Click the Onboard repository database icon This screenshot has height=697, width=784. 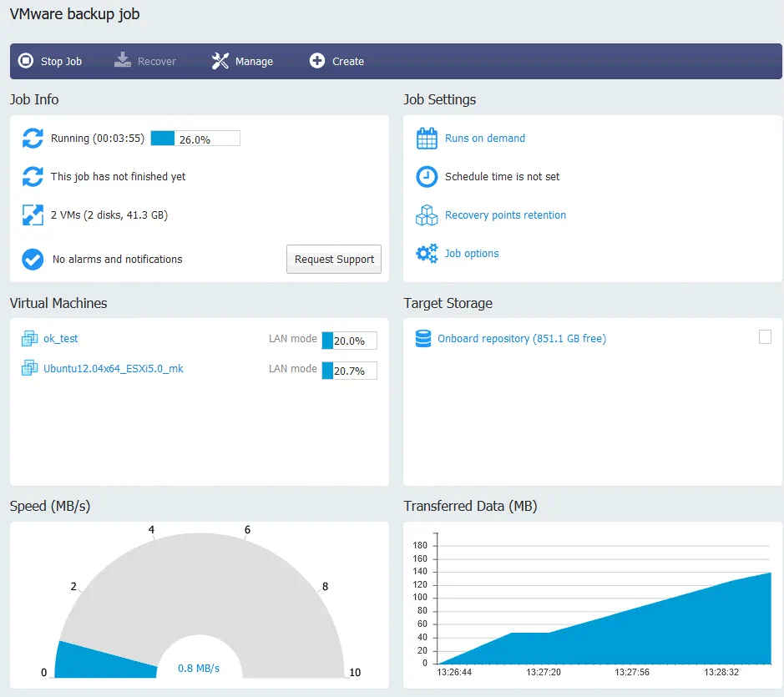click(423, 339)
